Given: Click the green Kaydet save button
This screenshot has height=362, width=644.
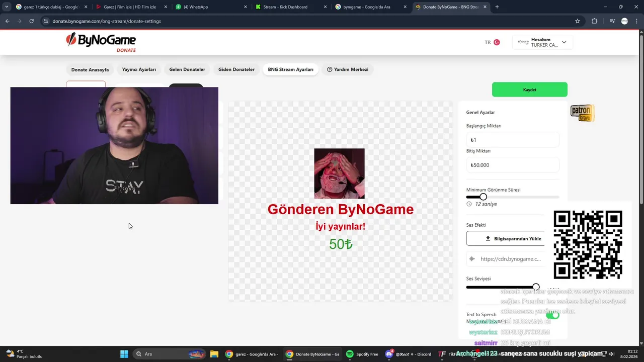Looking at the screenshot, I should click(530, 89).
